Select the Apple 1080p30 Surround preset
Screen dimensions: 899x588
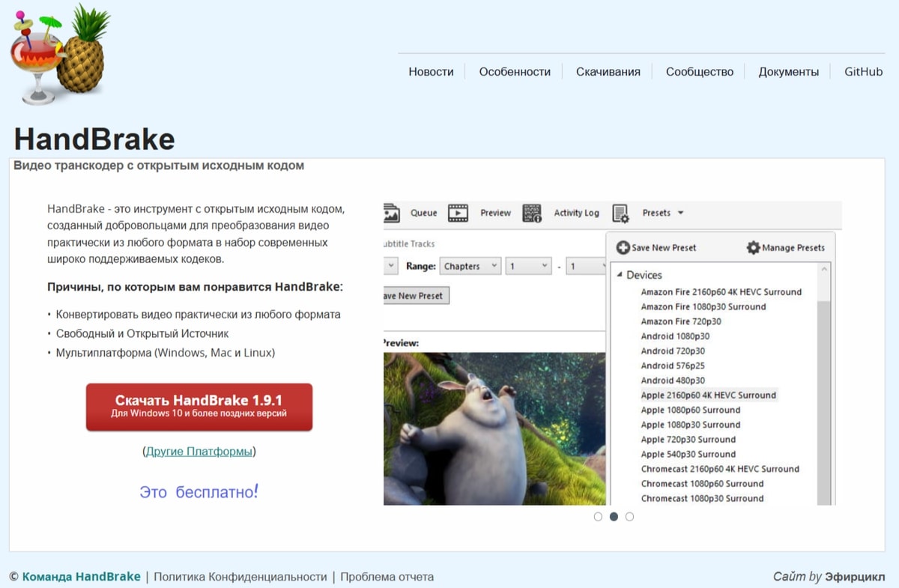pyautogui.click(x=691, y=425)
